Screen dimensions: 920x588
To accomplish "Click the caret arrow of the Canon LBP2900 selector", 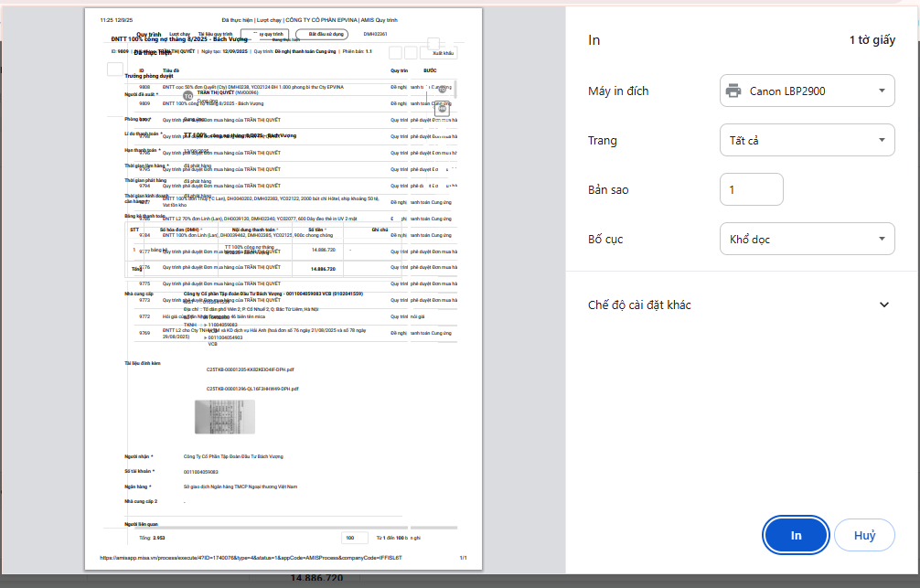I will pyautogui.click(x=882, y=91).
